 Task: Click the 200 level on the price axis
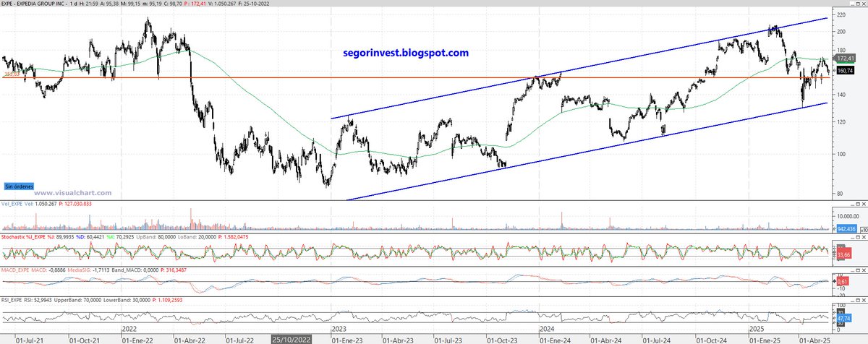(841, 32)
